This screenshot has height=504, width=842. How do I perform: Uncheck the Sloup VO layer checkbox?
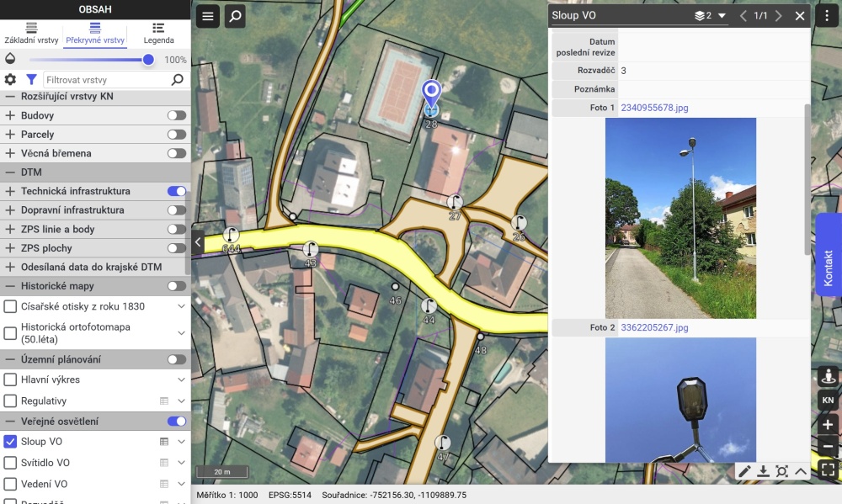click(10, 441)
